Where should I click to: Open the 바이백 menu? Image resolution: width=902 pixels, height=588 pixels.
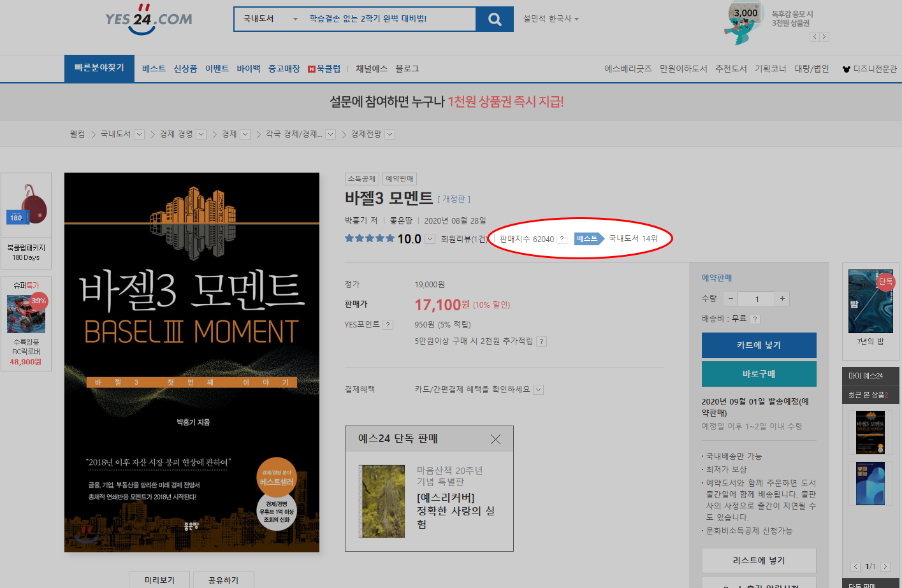click(x=249, y=69)
